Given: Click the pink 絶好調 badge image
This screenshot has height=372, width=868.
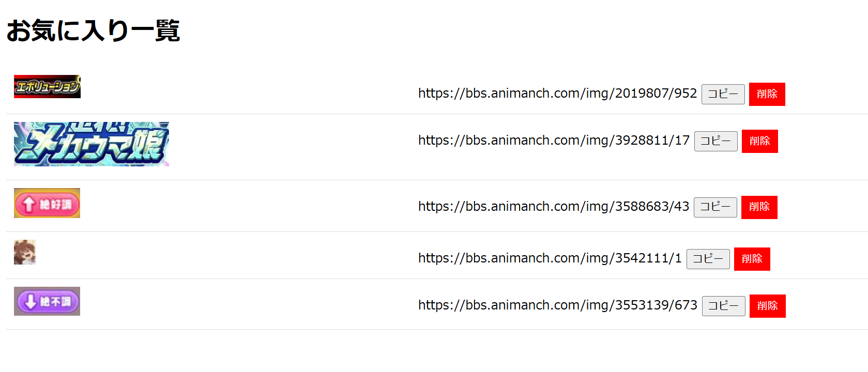Looking at the screenshot, I should click(x=47, y=203).
